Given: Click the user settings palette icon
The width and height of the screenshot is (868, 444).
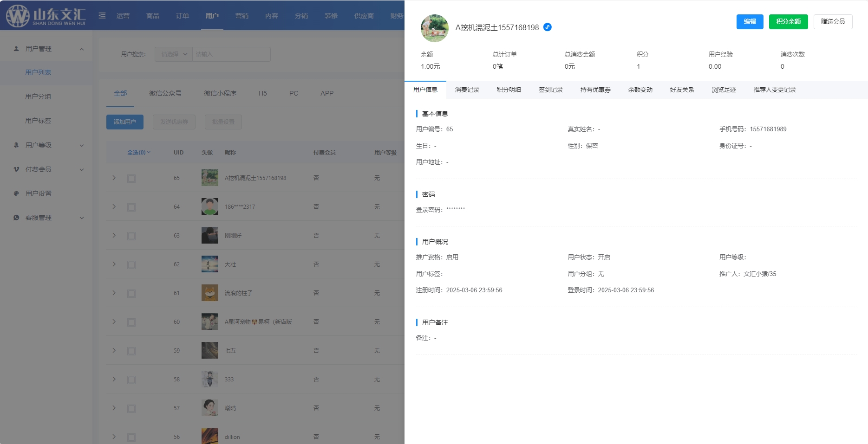Looking at the screenshot, I should pyautogui.click(x=16, y=193).
